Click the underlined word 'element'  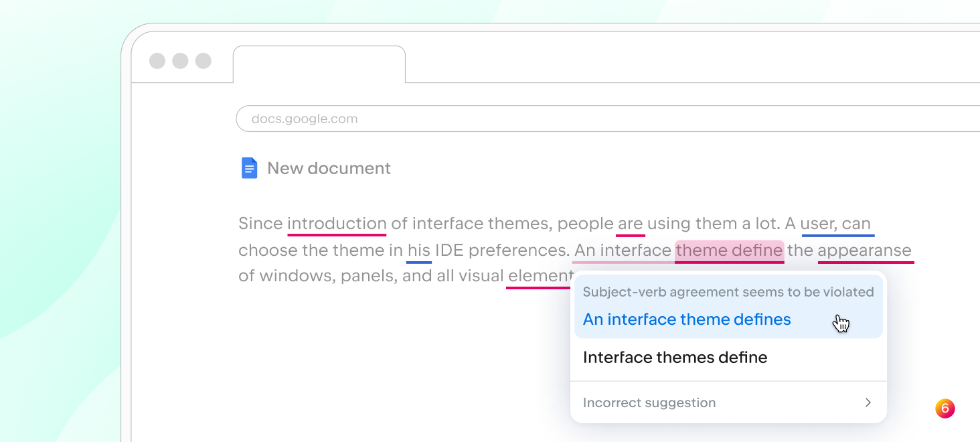540,276
